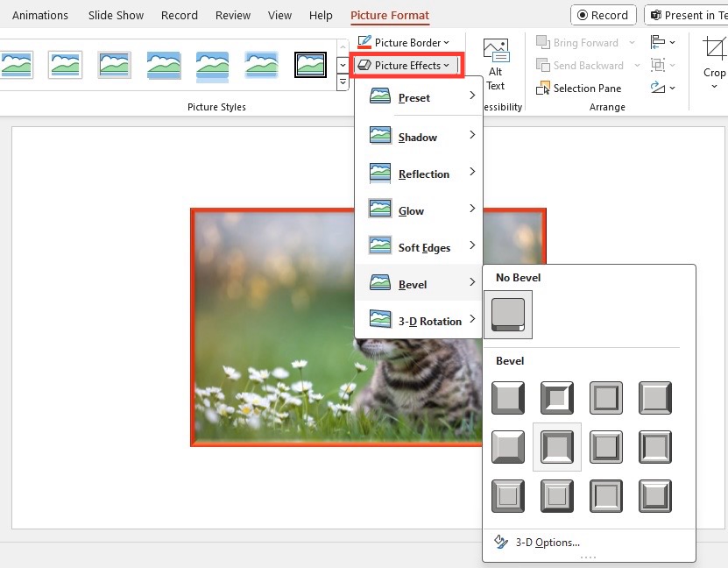Expand the Bring Forward dropdown arrow

(632, 43)
